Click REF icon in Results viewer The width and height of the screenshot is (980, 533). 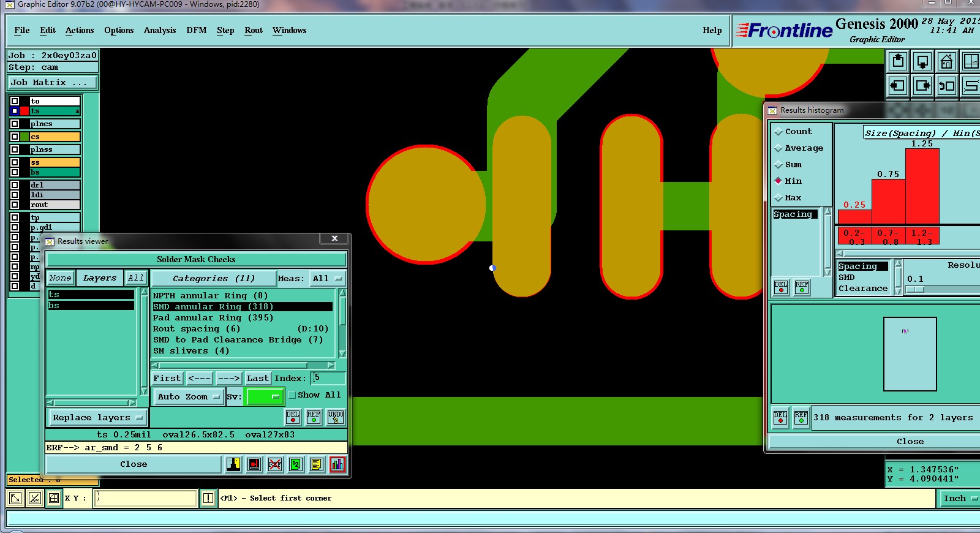pyautogui.click(x=314, y=417)
